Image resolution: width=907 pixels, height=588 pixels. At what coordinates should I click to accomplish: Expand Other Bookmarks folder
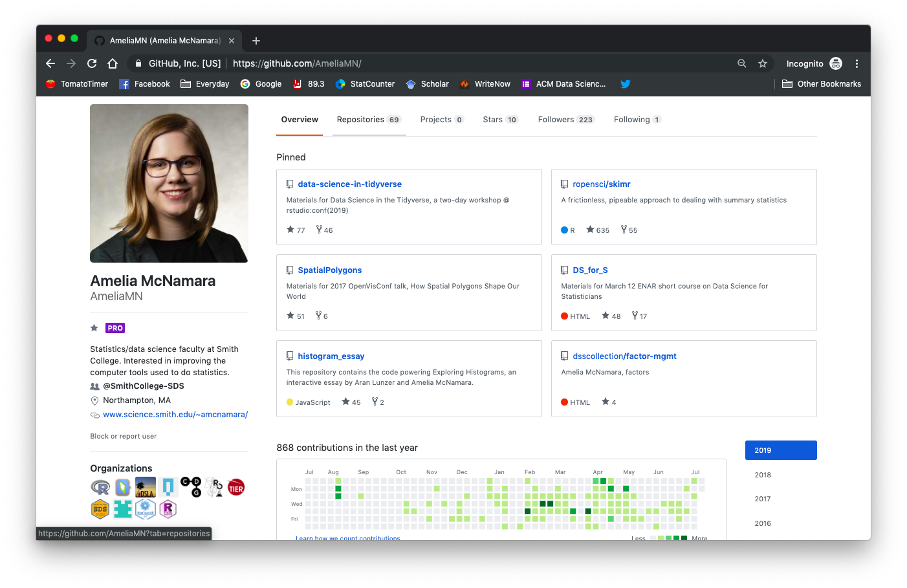coord(822,83)
